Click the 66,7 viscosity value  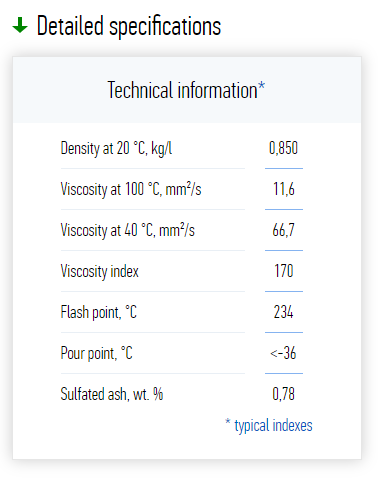point(283,230)
